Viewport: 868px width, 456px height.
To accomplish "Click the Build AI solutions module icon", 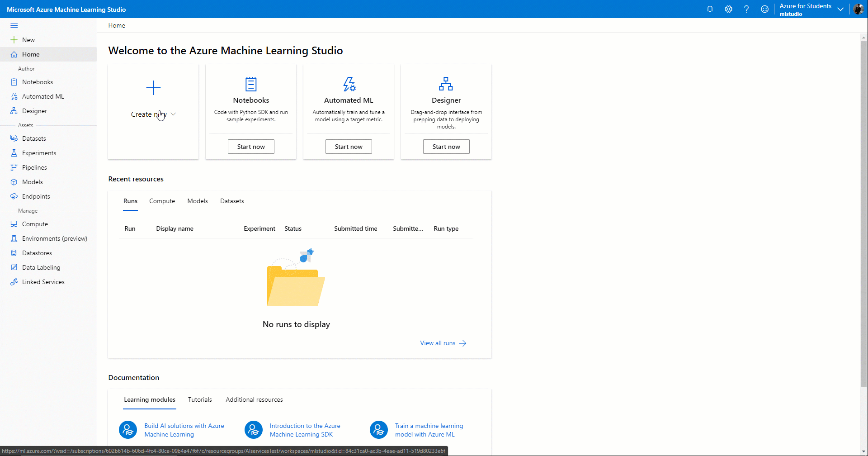I will pyautogui.click(x=128, y=430).
